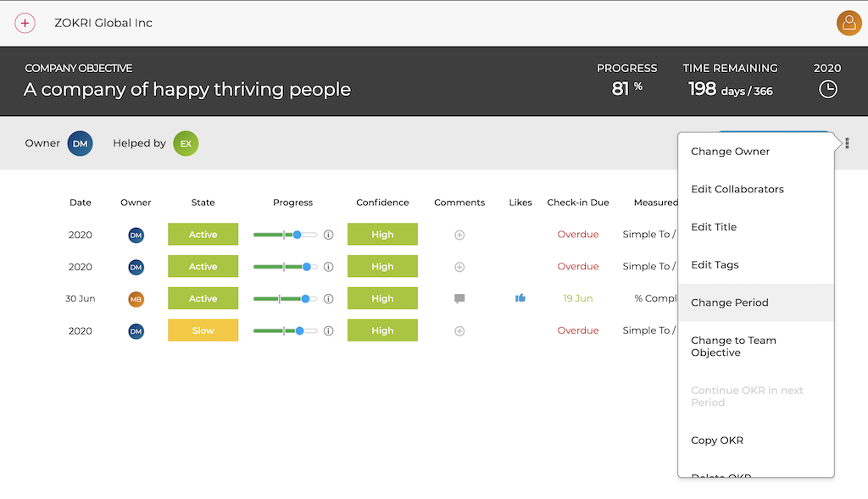Image resolution: width=868 pixels, height=499 pixels.
Task: Click the pink plus add icon
Action: pyautogui.click(x=25, y=23)
